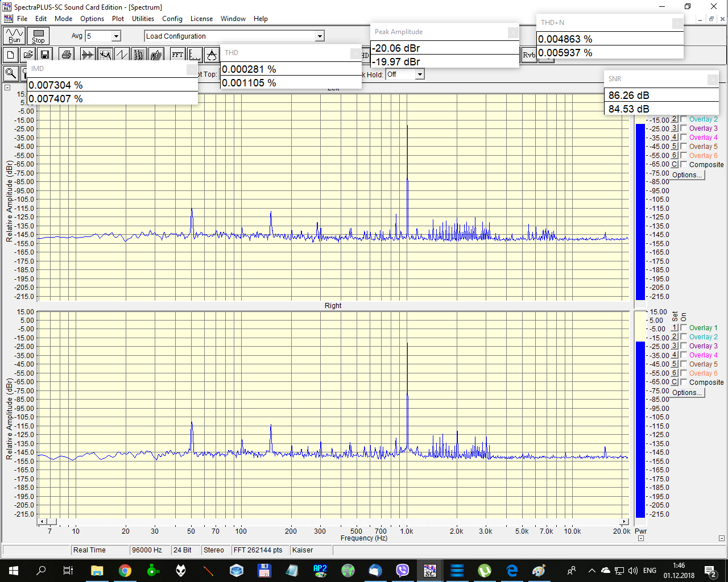Screen dimensions: 728x582
Task: Click the calipers measurement icon
Action: 212,55
